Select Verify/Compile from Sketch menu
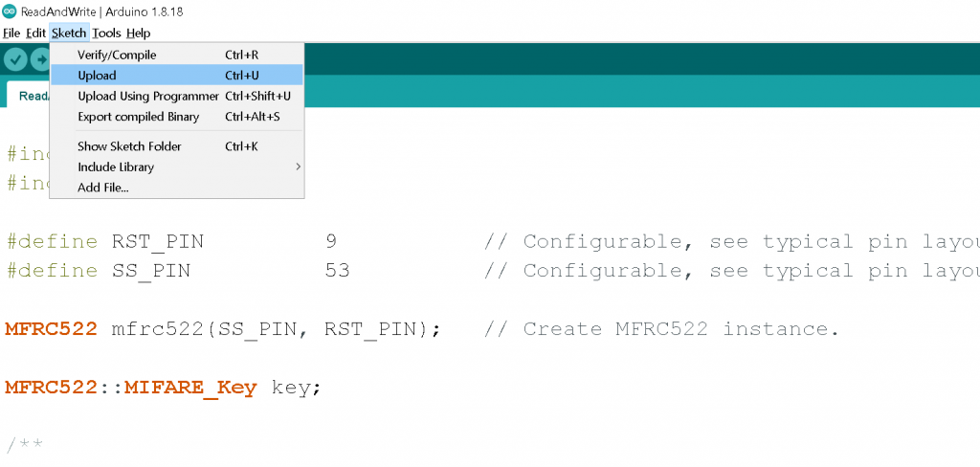This screenshot has height=467, width=980. pos(117,55)
